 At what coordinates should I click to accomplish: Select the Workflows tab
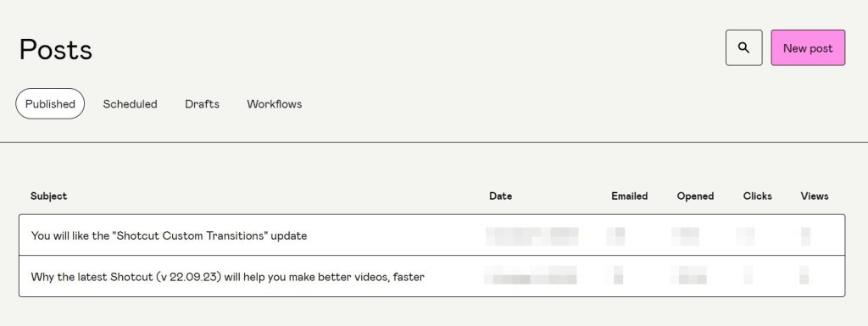coord(275,104)
